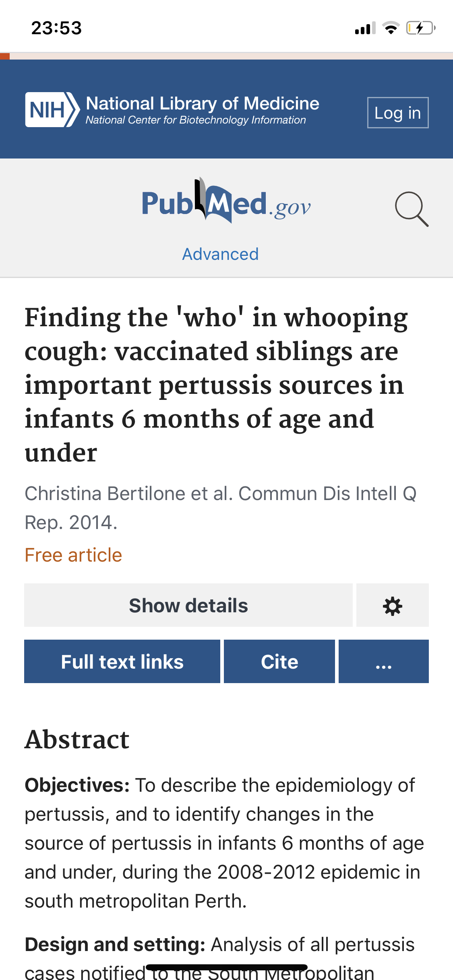
Task: Tap the search magnifier icon
Action: [412, 209]
